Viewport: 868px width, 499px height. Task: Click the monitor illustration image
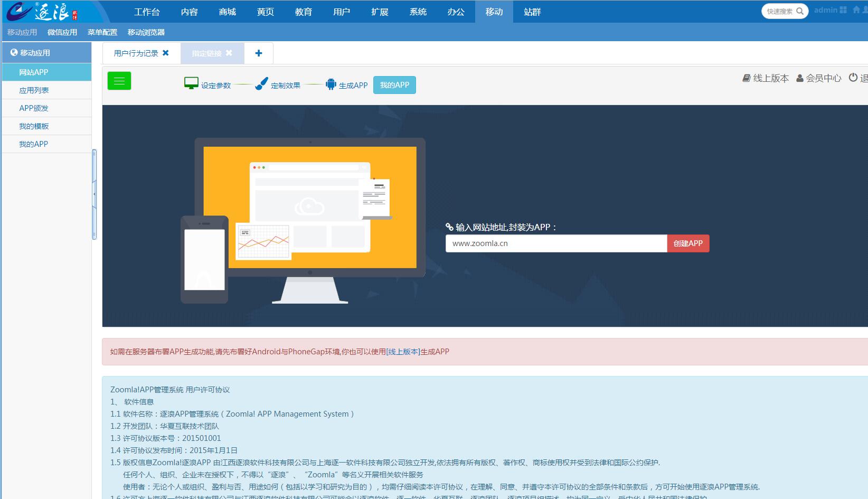click(303, 221)
